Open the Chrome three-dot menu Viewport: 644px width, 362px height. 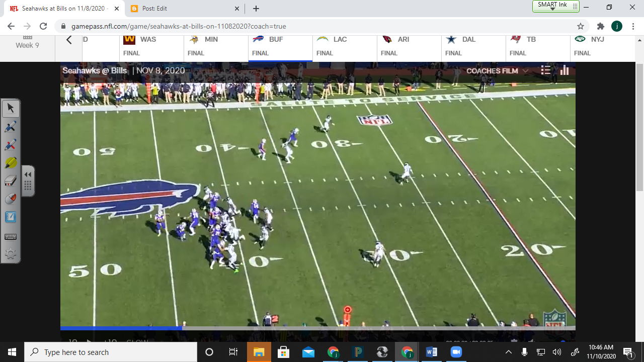633,26
